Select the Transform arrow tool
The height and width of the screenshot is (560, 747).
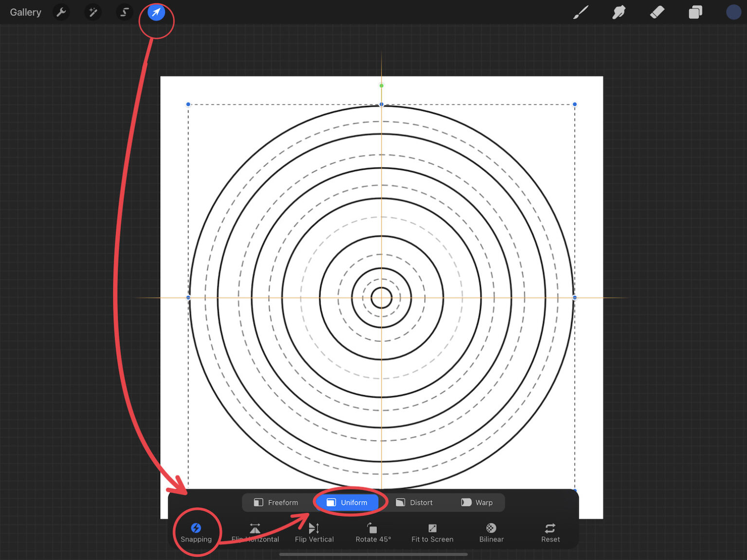click(x=156, y=12)
